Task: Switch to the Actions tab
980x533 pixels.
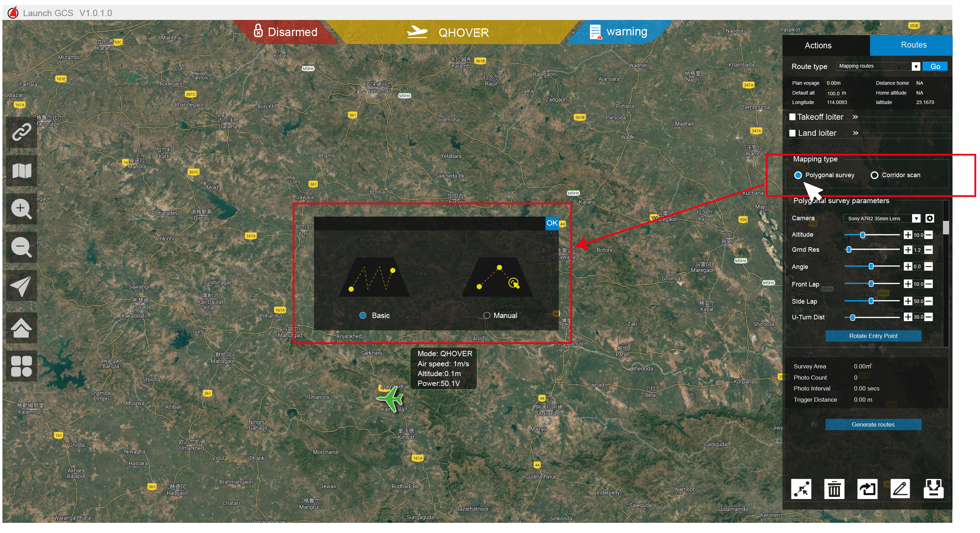Action: pyautogui.click(x=818, y=45)
